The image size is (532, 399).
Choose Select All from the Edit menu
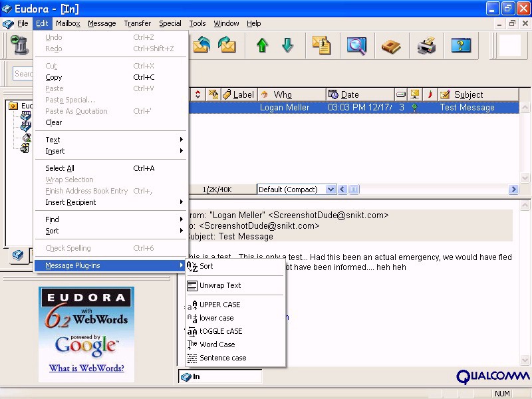[110, 168]
